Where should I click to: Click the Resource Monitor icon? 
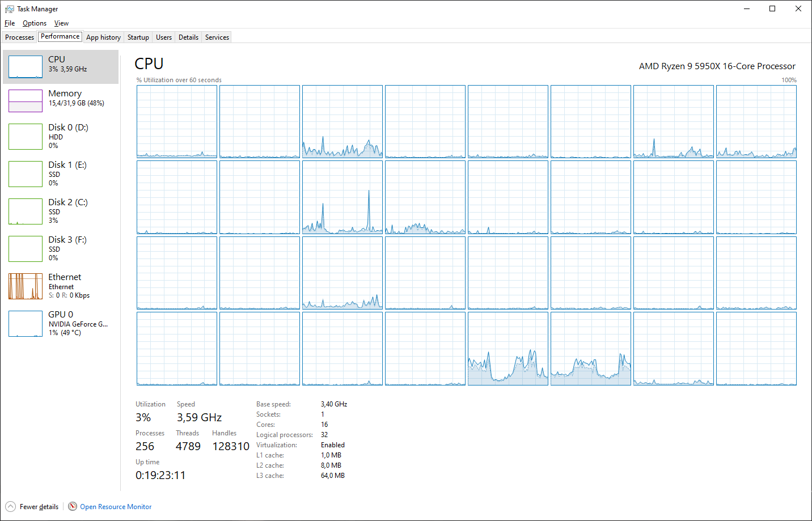73,506
